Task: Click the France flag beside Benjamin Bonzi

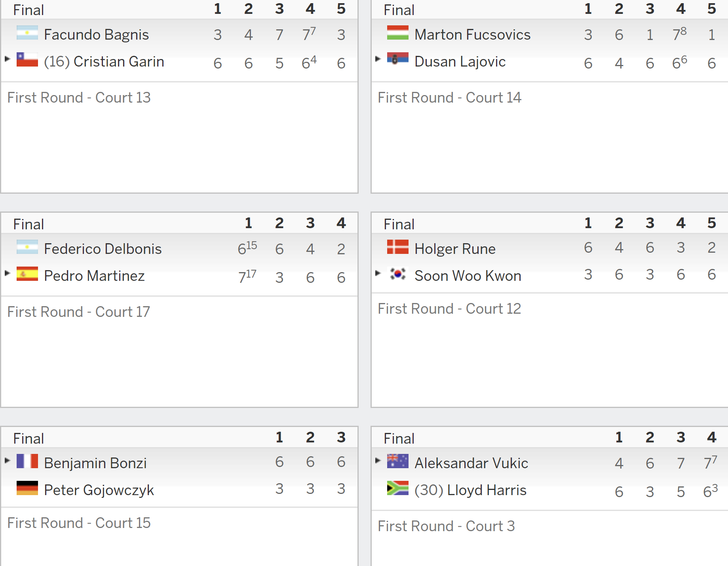Action: (x=27, y=461)
